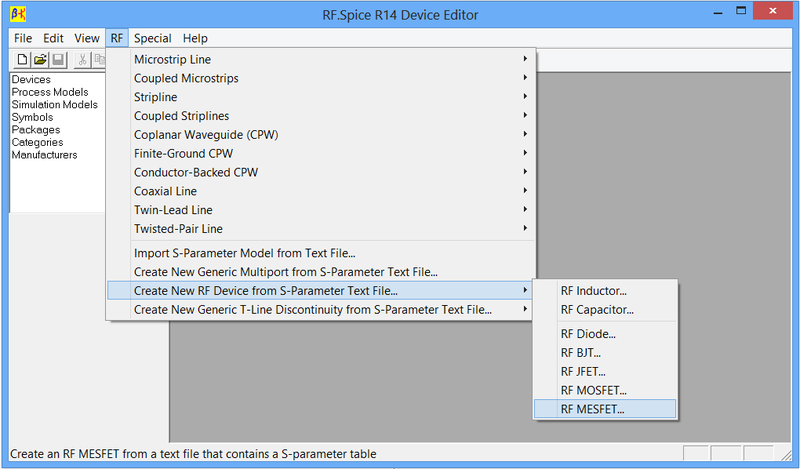Choose Import S-Parameter Model from Text File
800x469 pixels.
pyautogui.click(x=321, y=253)
